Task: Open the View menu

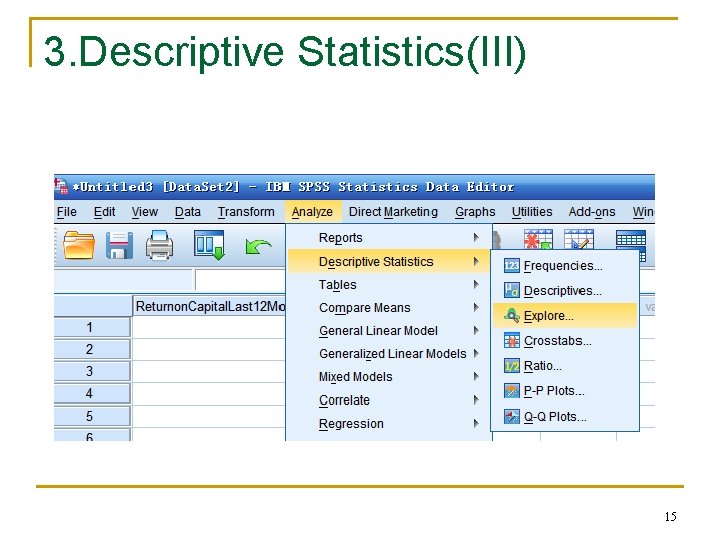Action: 145,212
